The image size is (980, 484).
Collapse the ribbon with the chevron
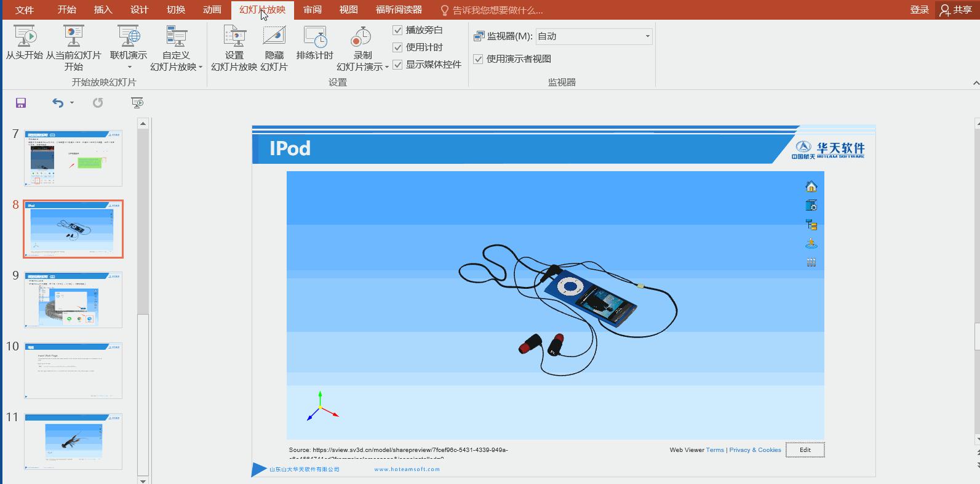[976, 83]
